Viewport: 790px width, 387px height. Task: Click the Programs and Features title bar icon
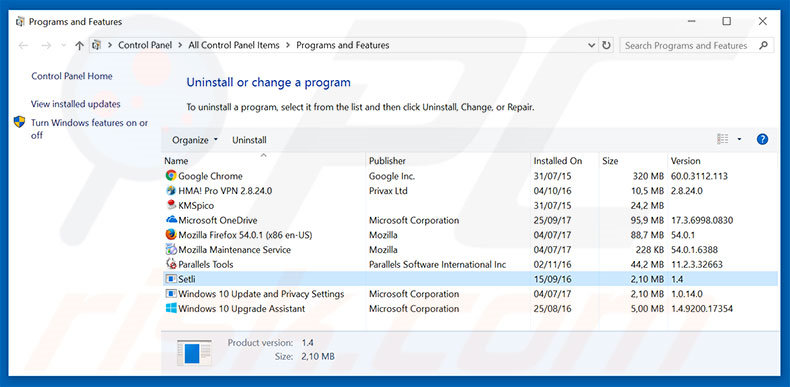(20, 22)
